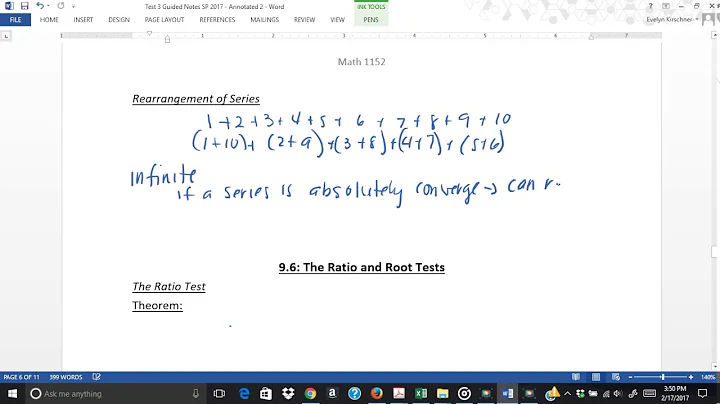Click the right indent marker on ruler
This screenshot has height=404, width=720.
point(591,37)
